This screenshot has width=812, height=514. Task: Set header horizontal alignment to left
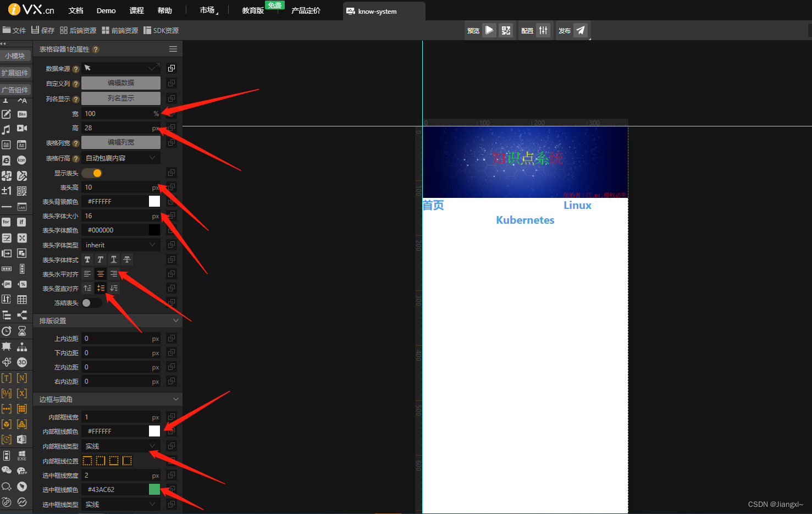point(87,274)
